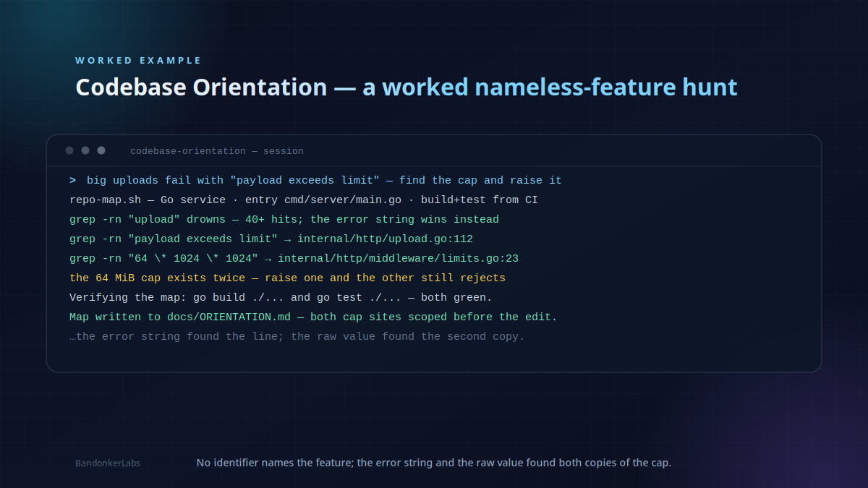Click the 'WORKED EXAMPLE' label above the title
This screenshot has width=868, height=488.
point(138,61)
